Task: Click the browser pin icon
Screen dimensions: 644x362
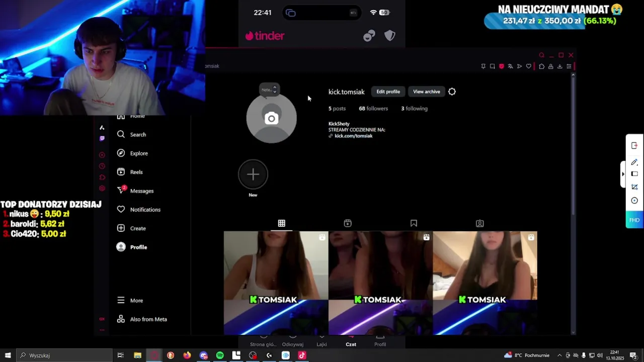Action: tap(483, 66)
